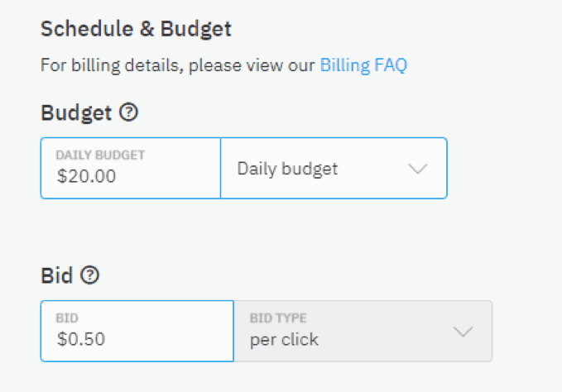Click the Bid section title
Viewport: 562px width, 392px height.
(x=57, y=275)
